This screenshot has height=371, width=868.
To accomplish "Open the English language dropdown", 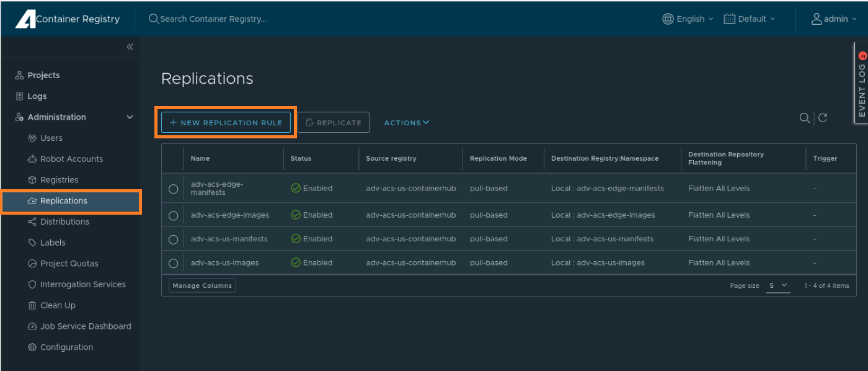I will [x=688, y=19].
